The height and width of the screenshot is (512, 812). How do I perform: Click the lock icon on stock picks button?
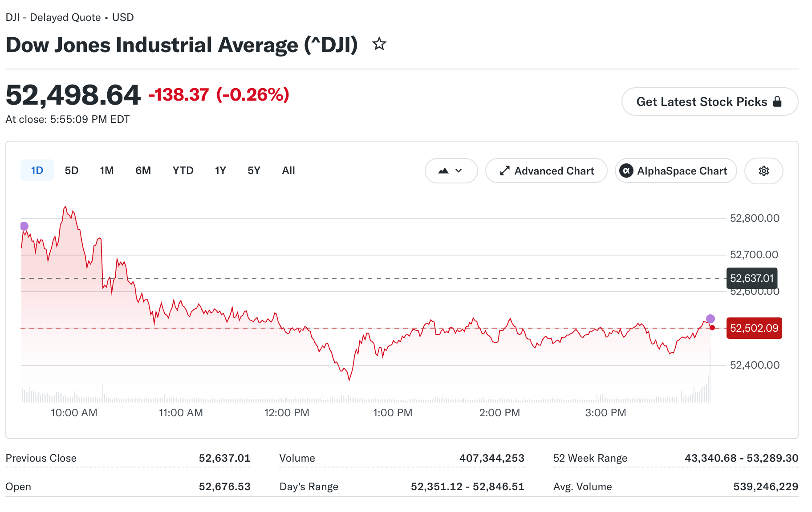[x=777, y=102]
